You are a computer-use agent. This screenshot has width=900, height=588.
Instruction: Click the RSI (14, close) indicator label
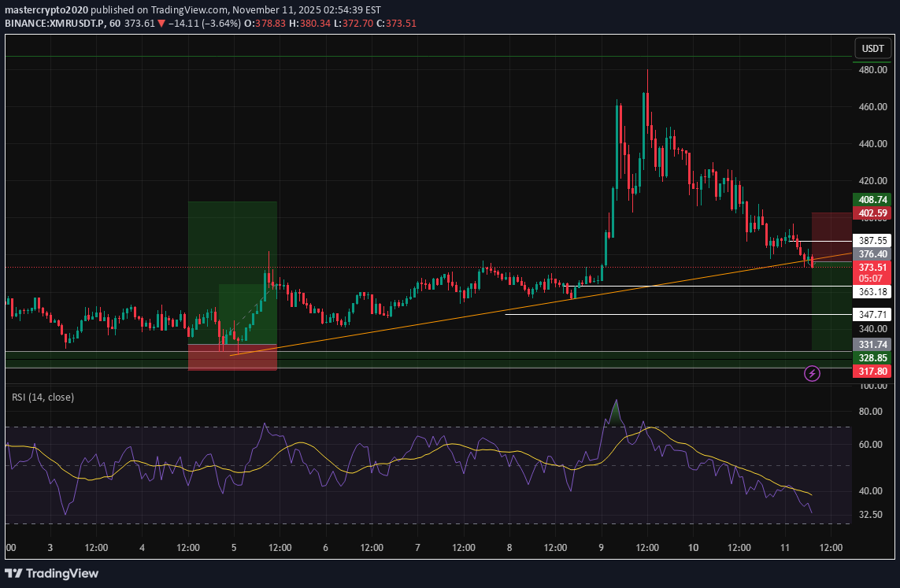pyautogui.click(x=43, y=398)
